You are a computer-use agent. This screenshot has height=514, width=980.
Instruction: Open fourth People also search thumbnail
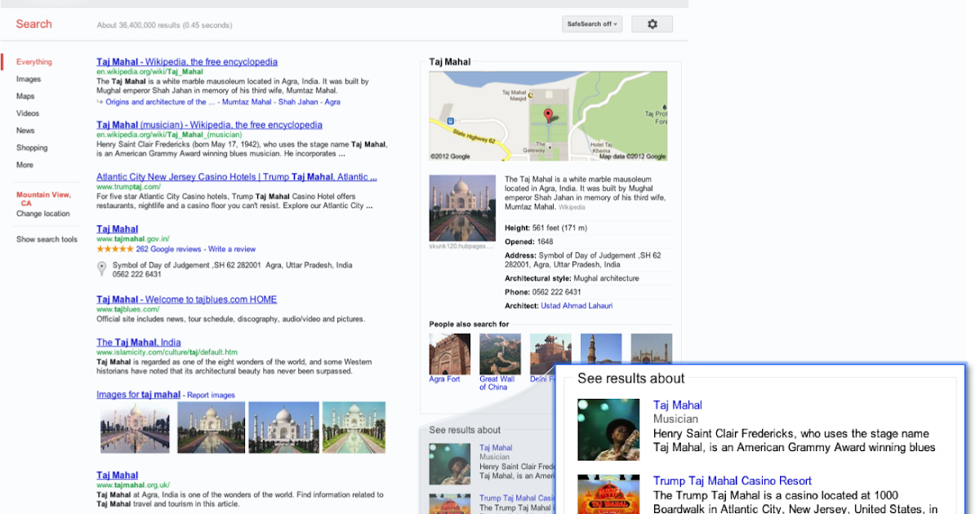click(601, 348)
